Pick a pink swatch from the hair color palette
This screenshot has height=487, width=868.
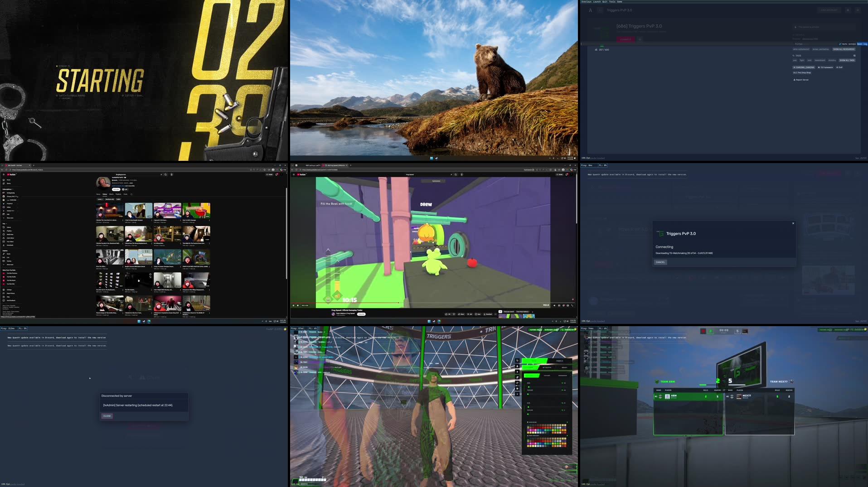click(532, 430)
